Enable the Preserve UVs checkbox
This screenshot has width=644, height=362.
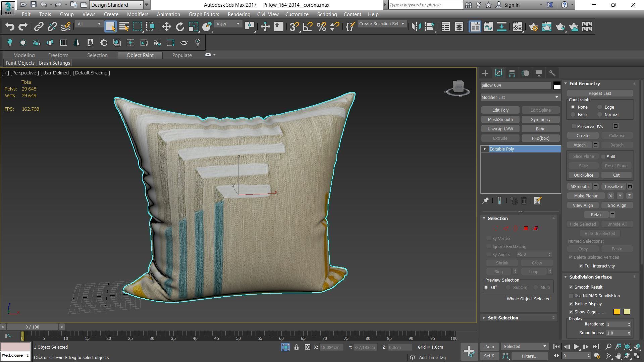(574, 126)
